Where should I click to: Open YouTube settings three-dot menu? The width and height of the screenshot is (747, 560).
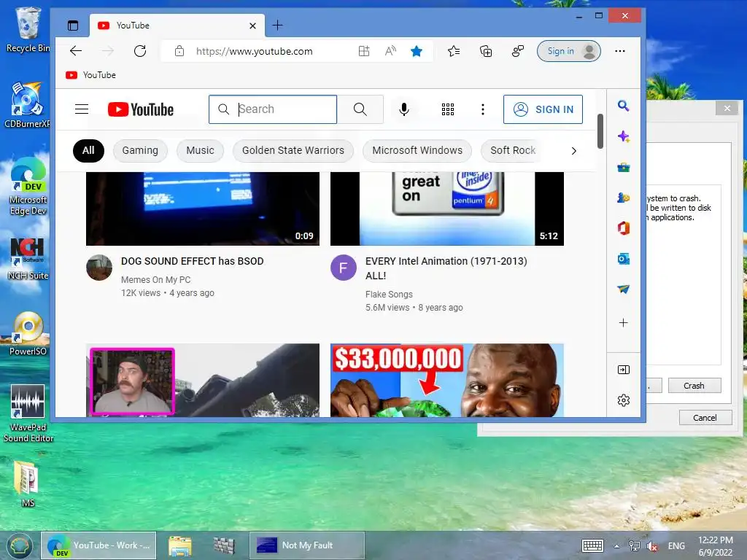483,109
